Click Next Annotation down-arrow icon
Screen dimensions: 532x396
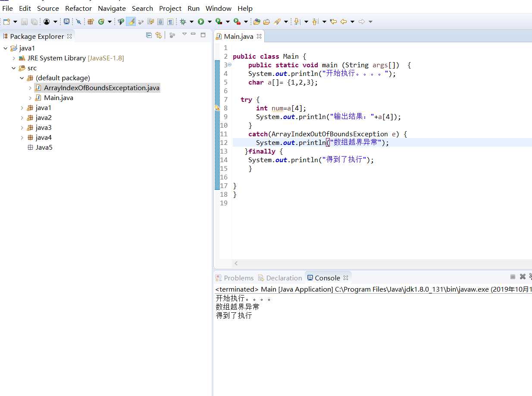[297, 22]
